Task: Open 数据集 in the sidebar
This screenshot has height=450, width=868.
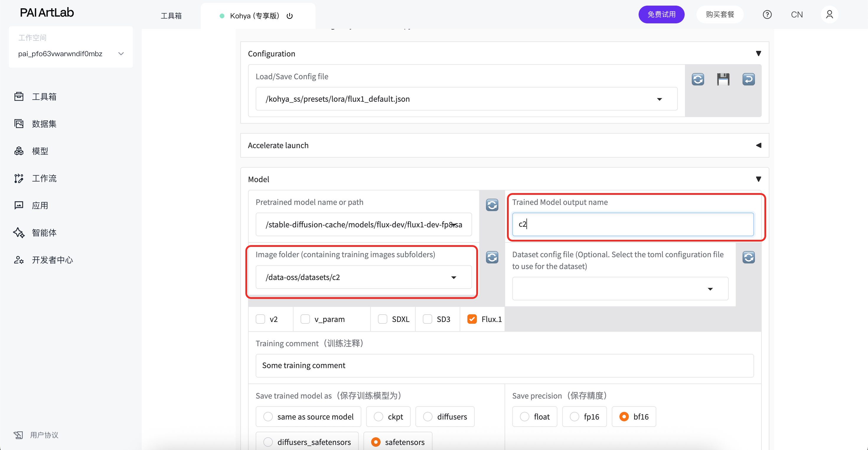Action: (x=44, y=124)
